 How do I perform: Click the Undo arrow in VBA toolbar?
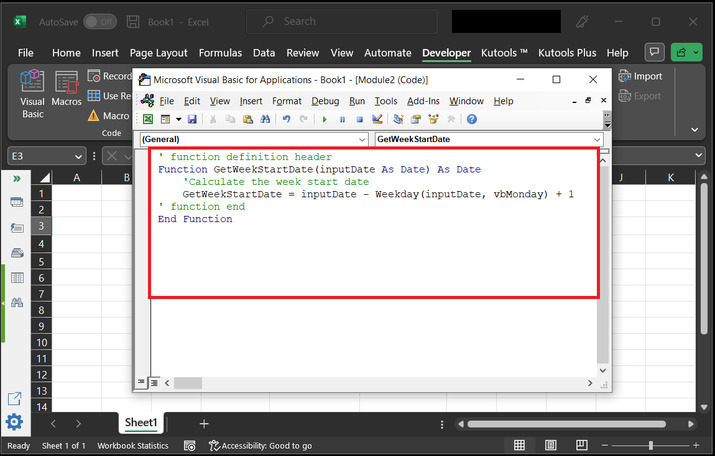287,119
